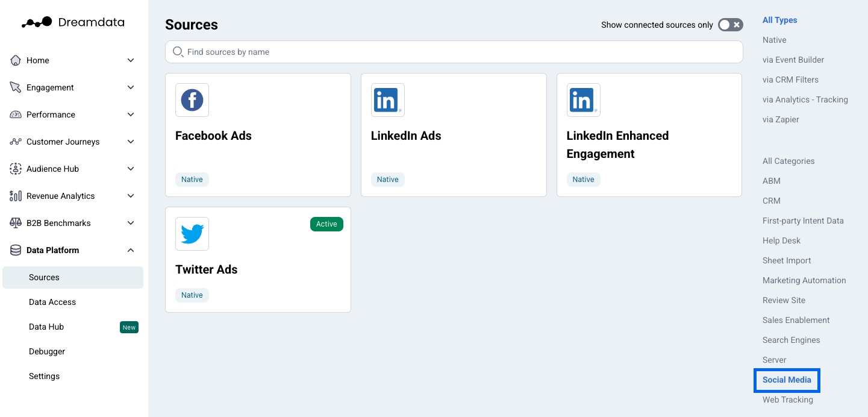Click the B2B Benchmarks scale icon
The height and width of the screenshot is (417, 868).
(x=16, y=223)
